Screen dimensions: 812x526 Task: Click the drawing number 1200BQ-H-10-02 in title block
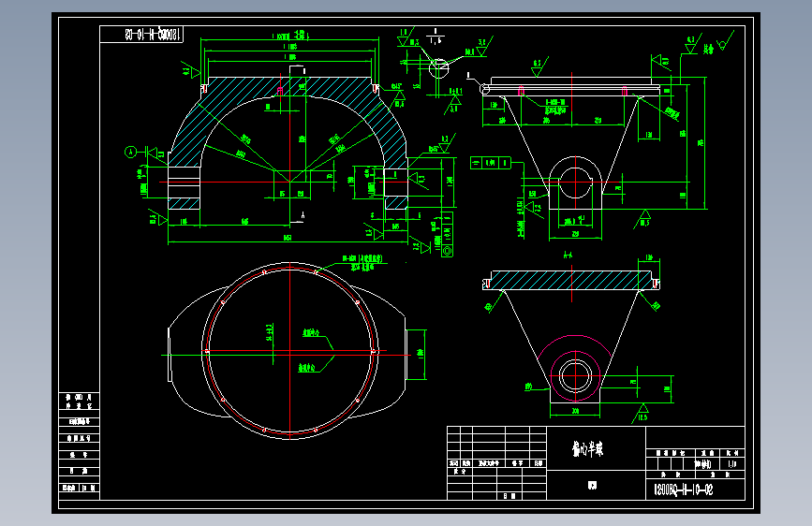pyautogui.click(x=684, y=489)
